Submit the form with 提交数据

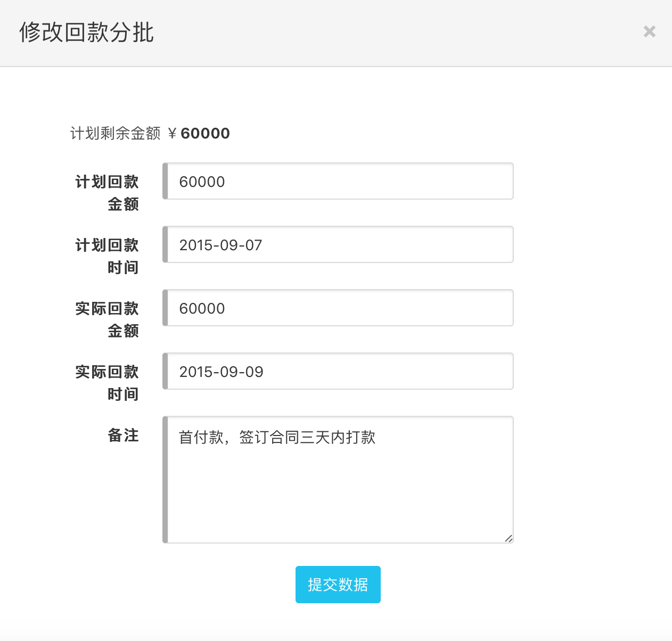point(338,585)
